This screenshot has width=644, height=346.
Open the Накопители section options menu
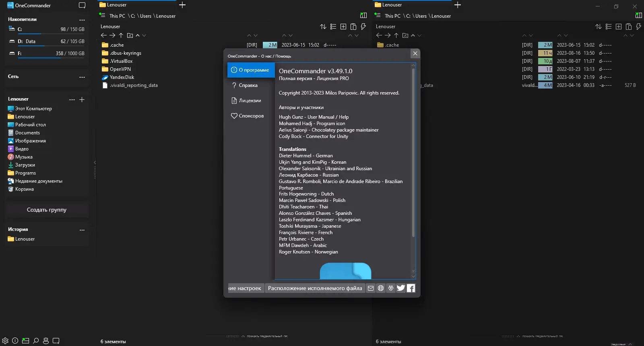click(x=82, y=20)
